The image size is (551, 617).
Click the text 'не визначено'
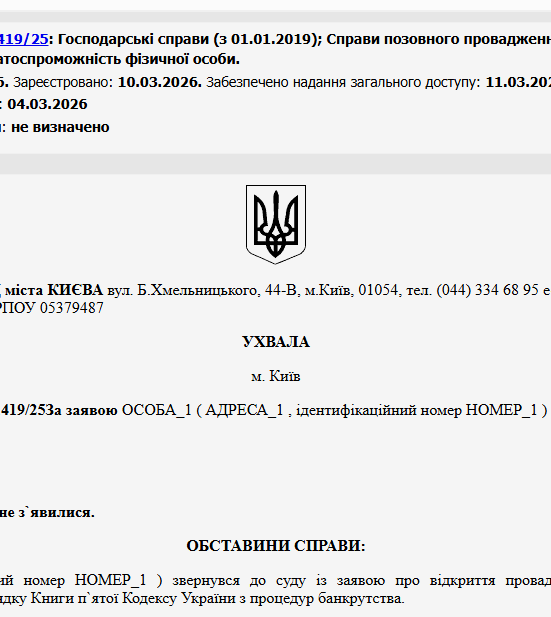tap(60, 127)
